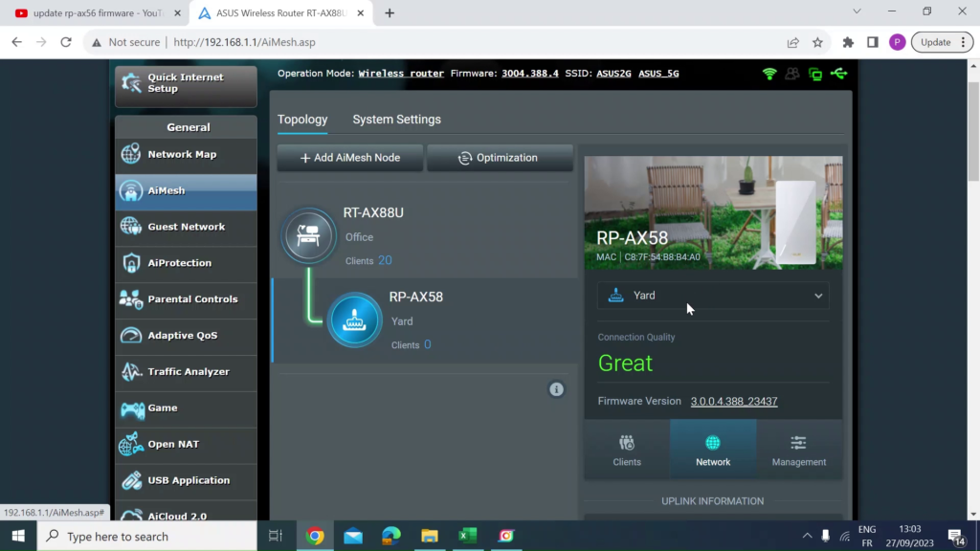Screen dimensions: 980x551
Task: Open the Game section
Action: coord(186,408)
